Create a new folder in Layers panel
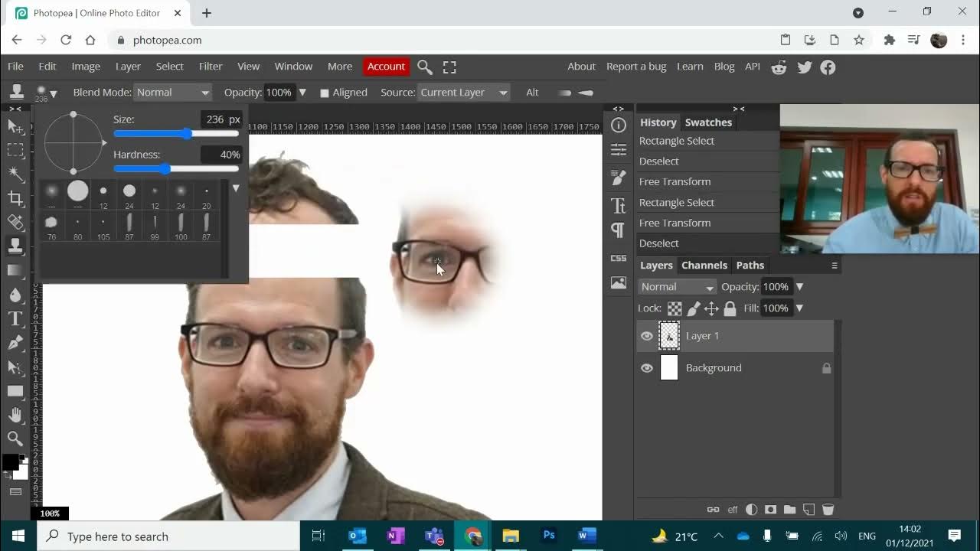The height and width of the screenshot is (551, 980). 789,510
